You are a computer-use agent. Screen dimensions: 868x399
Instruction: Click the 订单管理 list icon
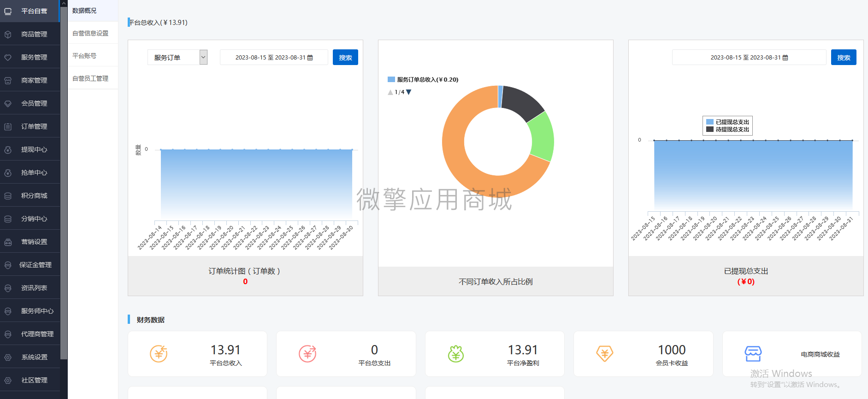8,126
